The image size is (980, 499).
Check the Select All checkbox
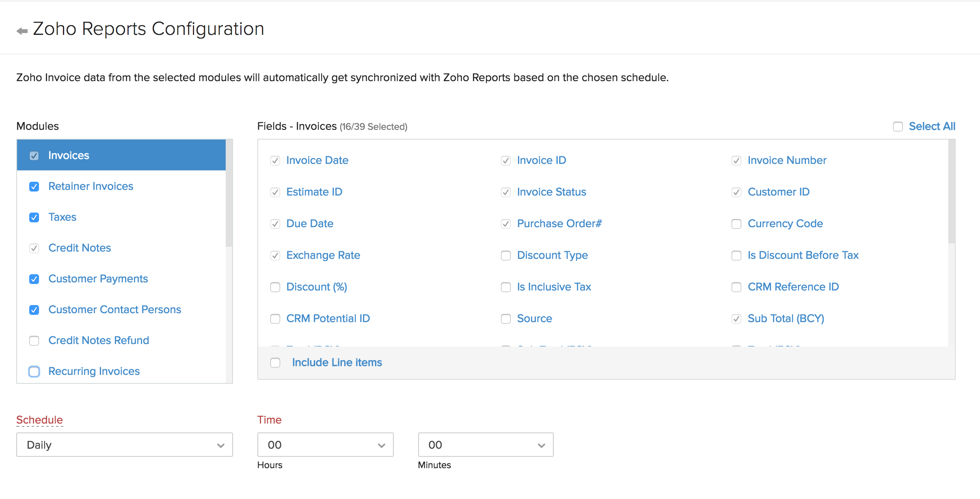[898, 127]
